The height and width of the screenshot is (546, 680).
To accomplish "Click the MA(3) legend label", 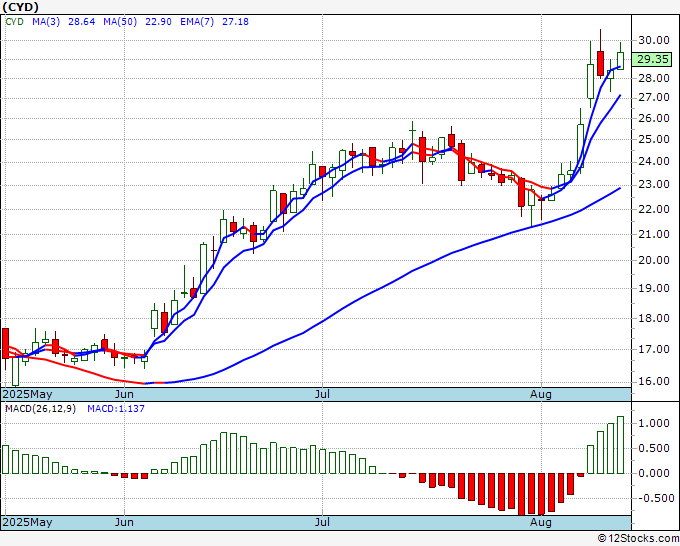I will click(x=46, y=22).
